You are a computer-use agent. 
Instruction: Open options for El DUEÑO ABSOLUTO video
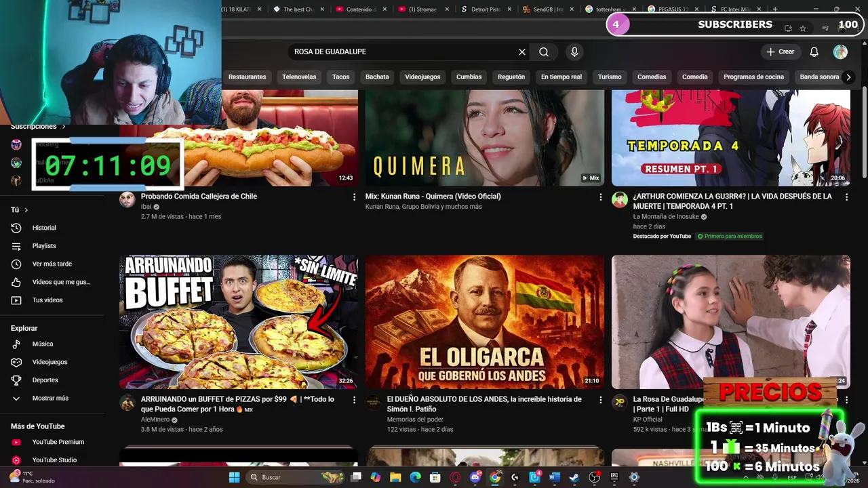coord(600,400)
